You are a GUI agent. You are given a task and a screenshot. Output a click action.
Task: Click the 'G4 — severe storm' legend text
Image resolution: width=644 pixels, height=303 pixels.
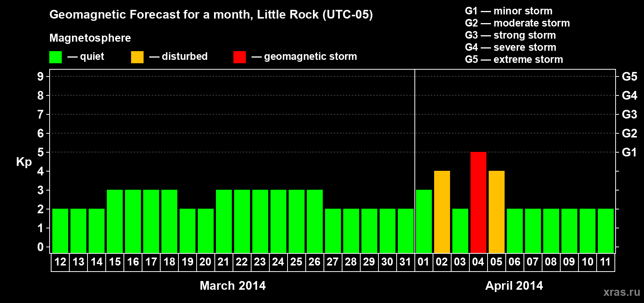[511, 47]
